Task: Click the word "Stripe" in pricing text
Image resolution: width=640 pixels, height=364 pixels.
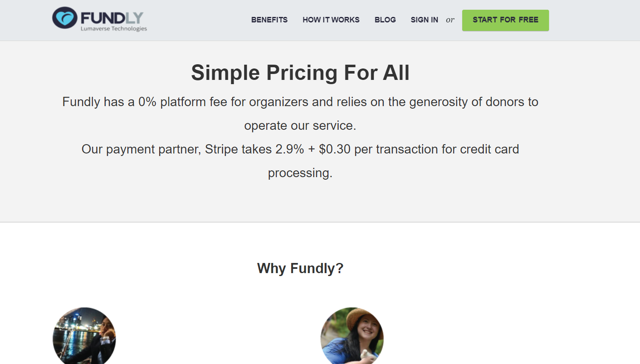Action: click(x=221, y=149)
